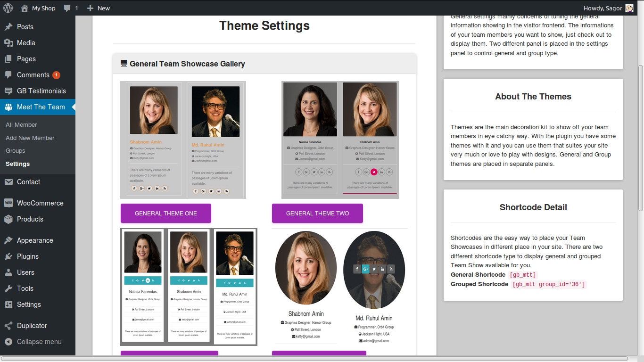
Task: Open comments bubble icon in admin bar
Action: pos(67,8)
